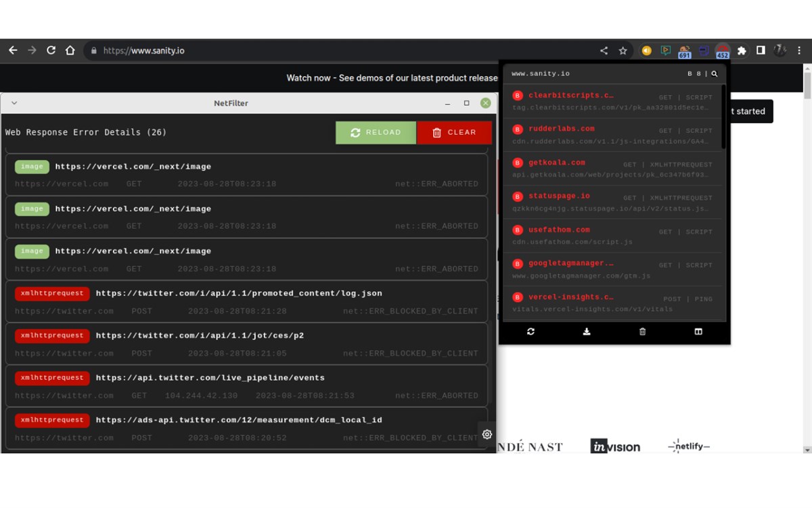Open detached window view from popup footer

(x=698, y=331)
